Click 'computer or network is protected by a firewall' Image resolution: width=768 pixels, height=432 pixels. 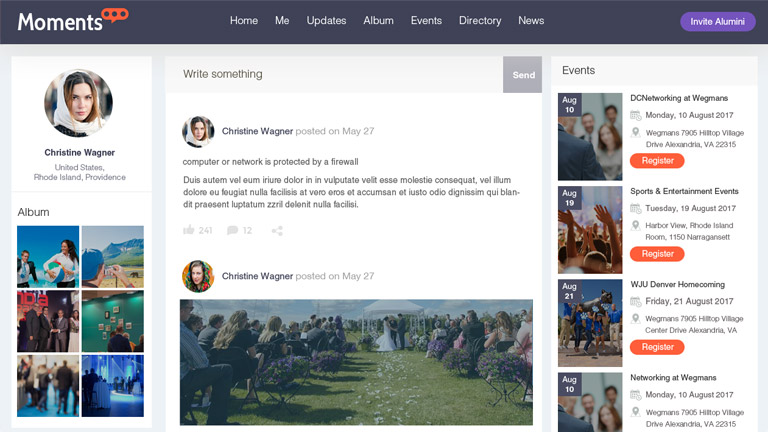click(270, 162)
